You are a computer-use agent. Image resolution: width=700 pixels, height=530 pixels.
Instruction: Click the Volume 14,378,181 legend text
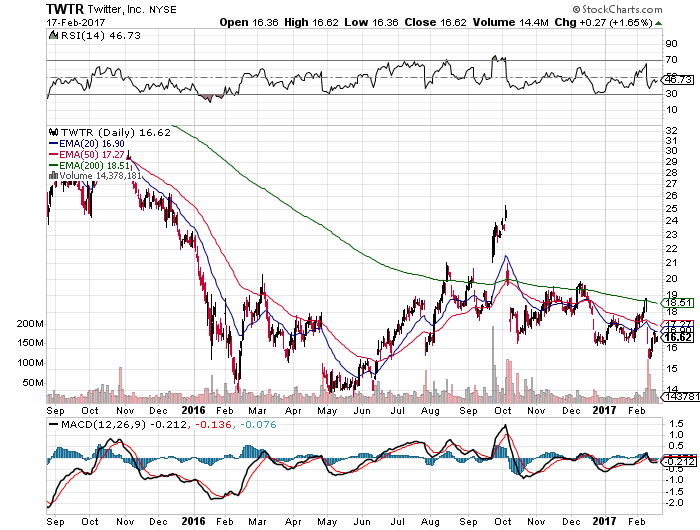(x=100, y=175)
